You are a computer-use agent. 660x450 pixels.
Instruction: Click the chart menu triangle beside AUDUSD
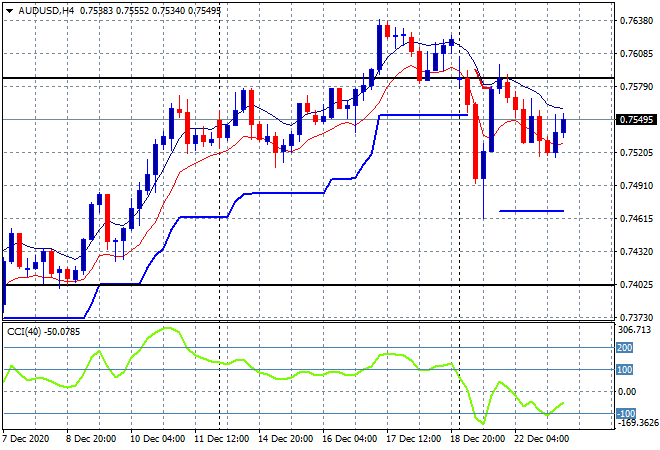tap(9, 11)
